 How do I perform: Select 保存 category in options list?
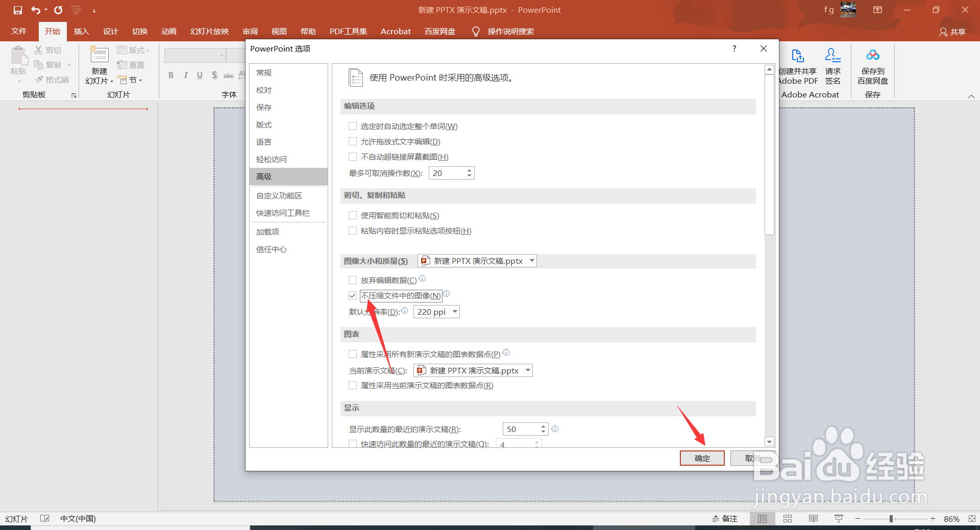[x=288, y=107]
